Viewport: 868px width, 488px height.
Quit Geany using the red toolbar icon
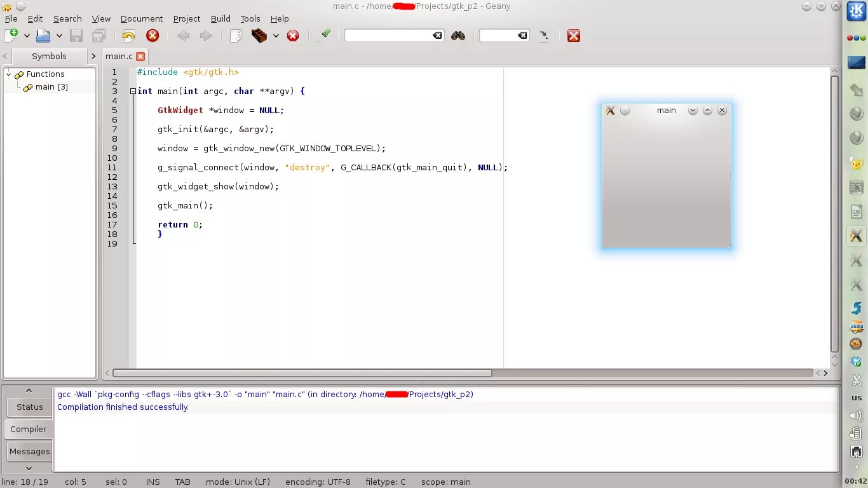click(574, 36)
